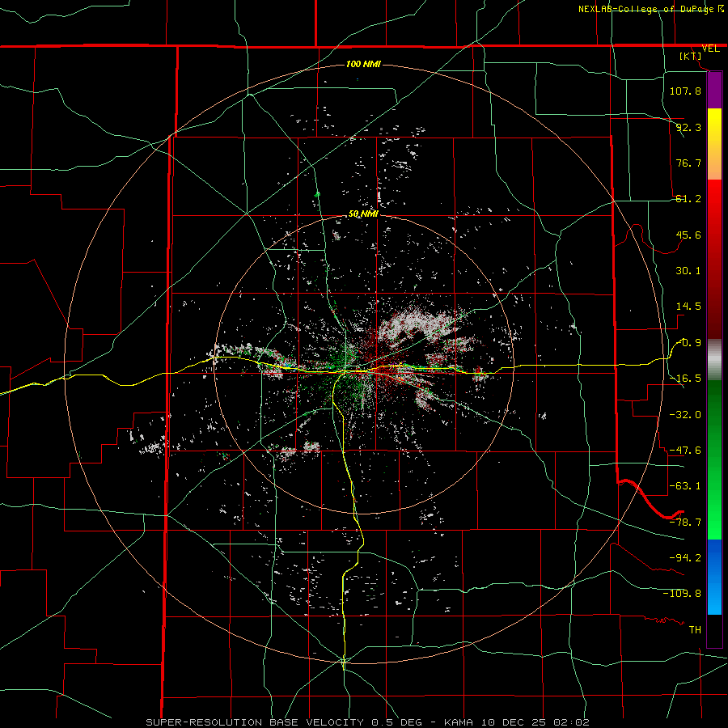Image resolution: width=728 pixels, height=728 pixels.
Task: Pick the red segment of velocity colorbar
Action: [714, 259]
